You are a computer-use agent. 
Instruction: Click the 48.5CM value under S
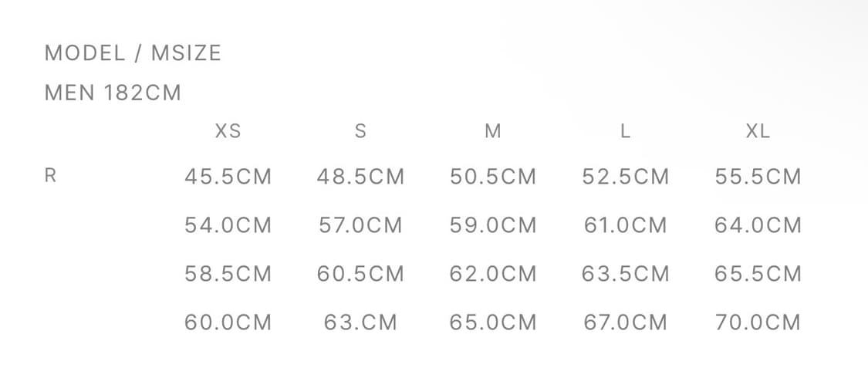360,177
